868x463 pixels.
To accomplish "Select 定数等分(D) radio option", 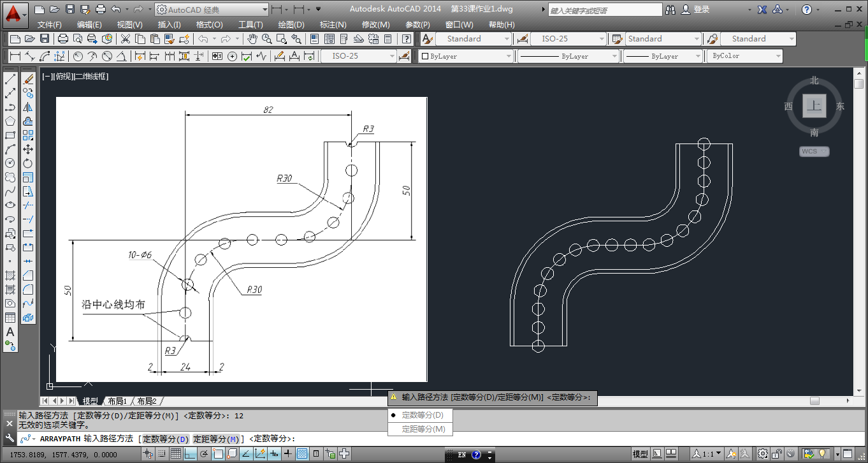I will [x=421, y=415].
